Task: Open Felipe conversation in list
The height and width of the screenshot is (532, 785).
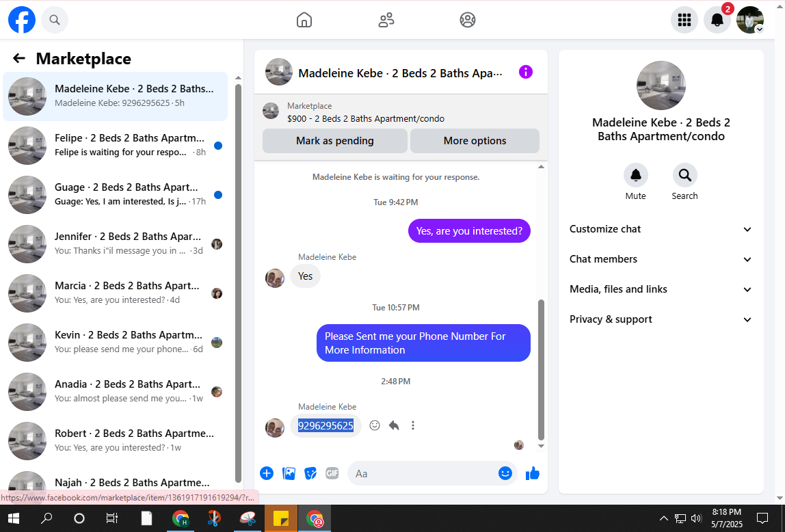Action: (x=115, y=146)
